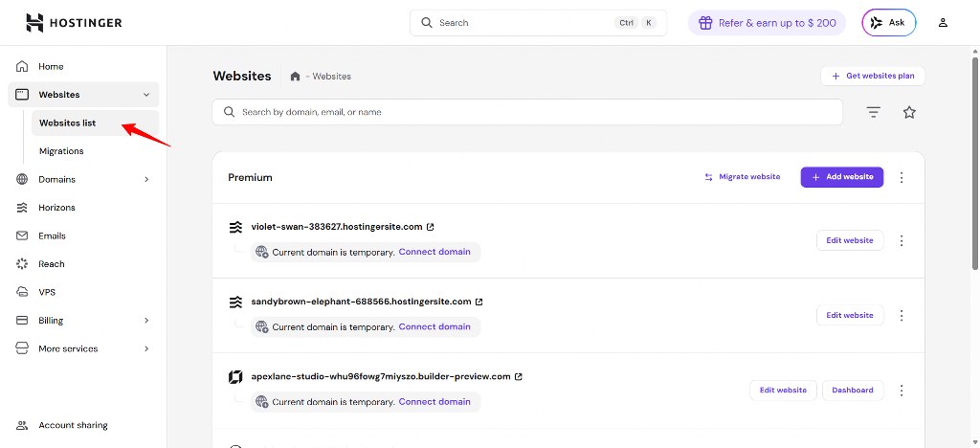980x448 pixels.
Task: Click the Reach dotted circle icon
Action: pyautogui.click(x=22, y=263)
